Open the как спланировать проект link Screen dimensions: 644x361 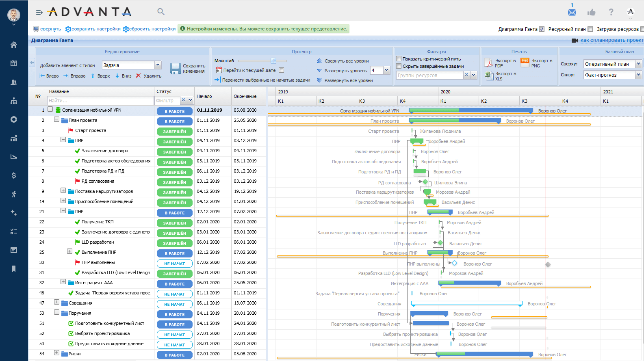coord(611,40)
